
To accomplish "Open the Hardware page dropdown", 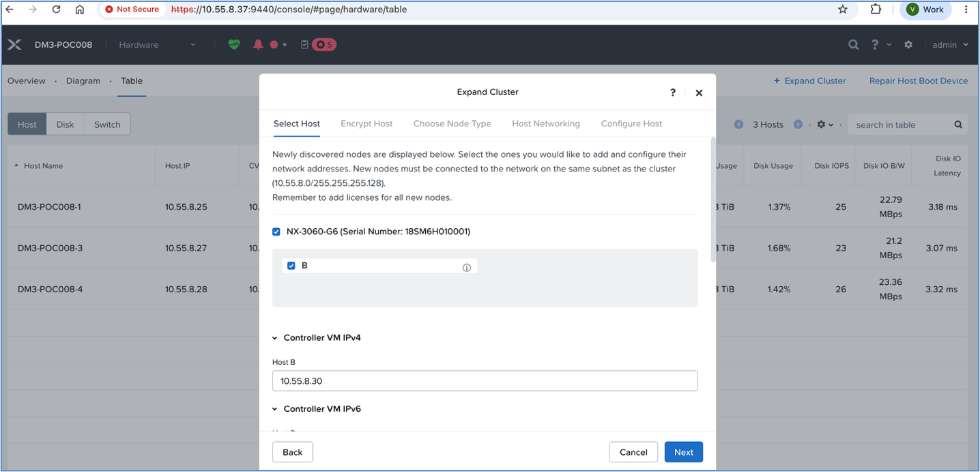I will pos(157,44).
